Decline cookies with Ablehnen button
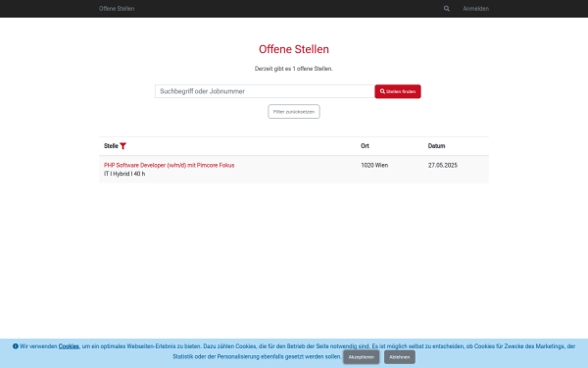The image size is (588, 368). point(400,357)
